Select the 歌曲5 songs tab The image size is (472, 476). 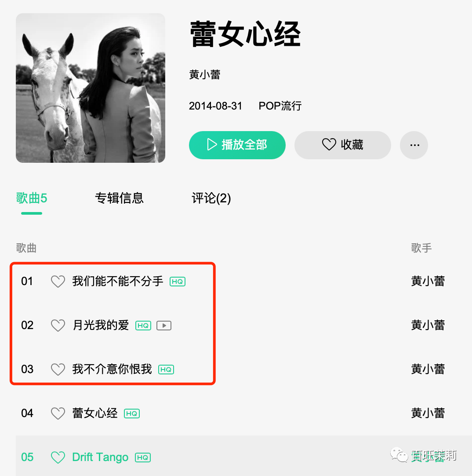coord(32,198)
